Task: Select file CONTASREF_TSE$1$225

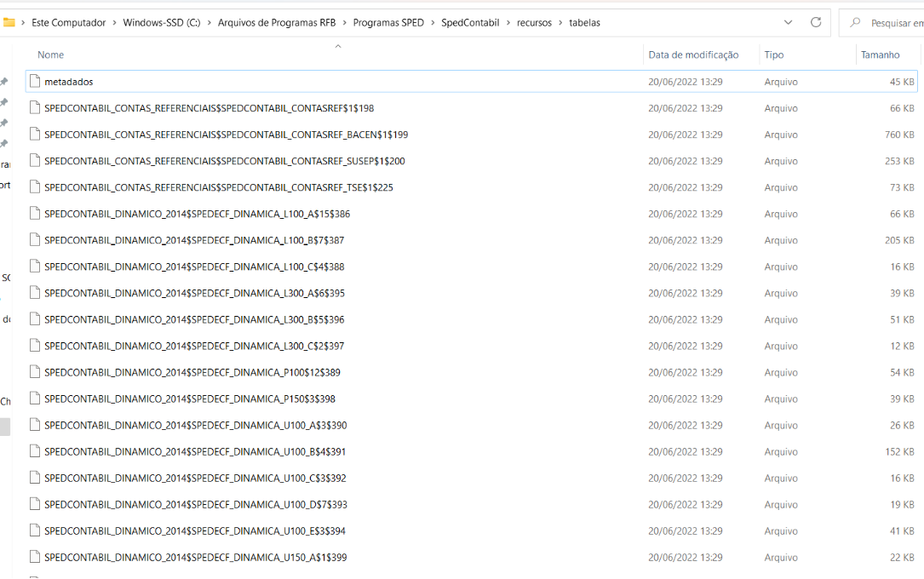Action: [219, 188]
